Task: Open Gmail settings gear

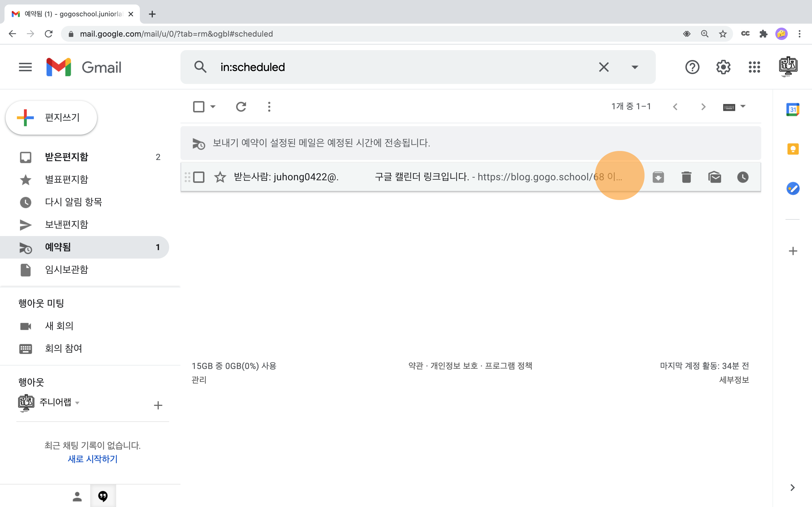Action: (723, 67)
